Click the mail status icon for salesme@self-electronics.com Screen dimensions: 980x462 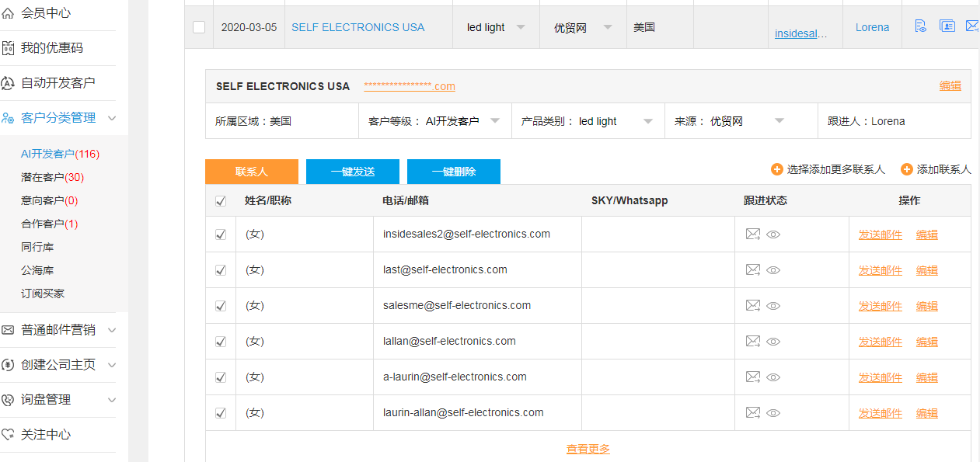click(753, 305)
